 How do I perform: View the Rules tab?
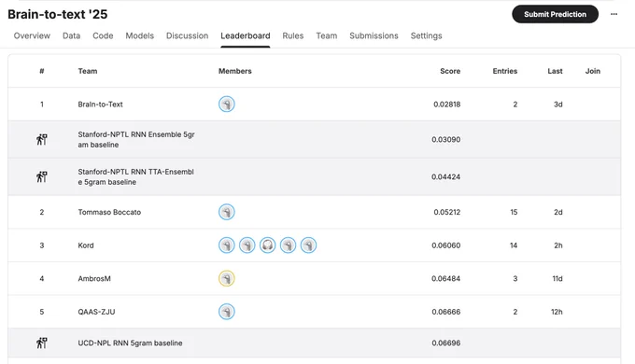(293, 35)
